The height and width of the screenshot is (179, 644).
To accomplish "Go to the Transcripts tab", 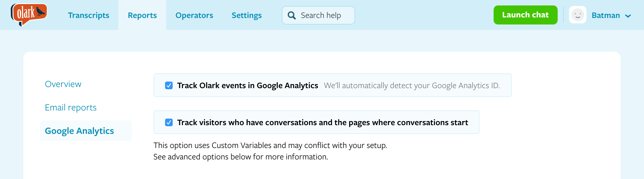I will pyautogui.click(x=89, y=16).
